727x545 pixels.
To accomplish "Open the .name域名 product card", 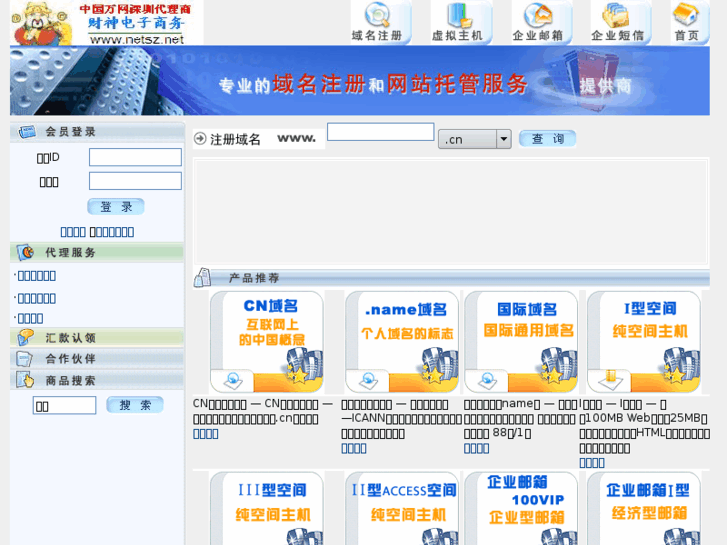I will pyautogui.click(x=402, y=342).
